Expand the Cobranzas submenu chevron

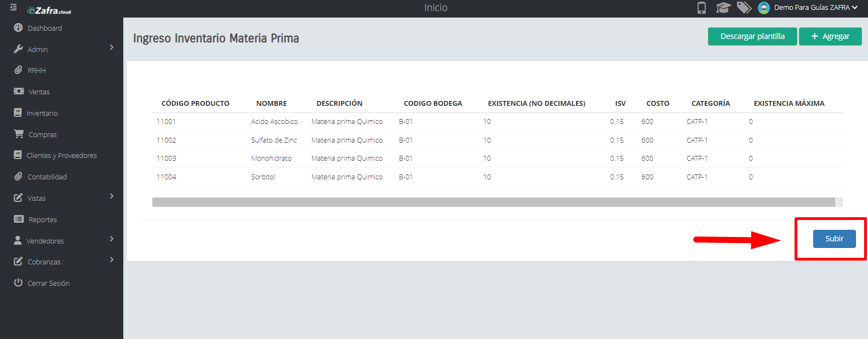(112, 259)
